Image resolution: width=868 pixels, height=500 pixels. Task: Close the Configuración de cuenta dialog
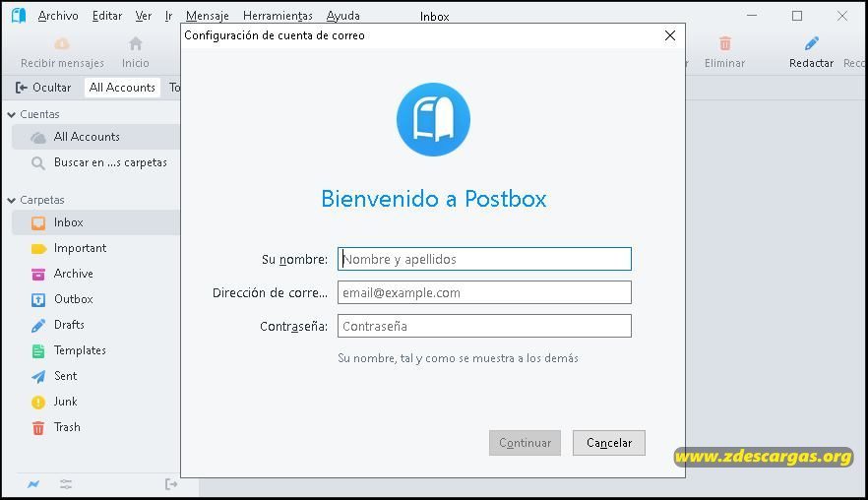pyautogui.click(x=670, y=35)
